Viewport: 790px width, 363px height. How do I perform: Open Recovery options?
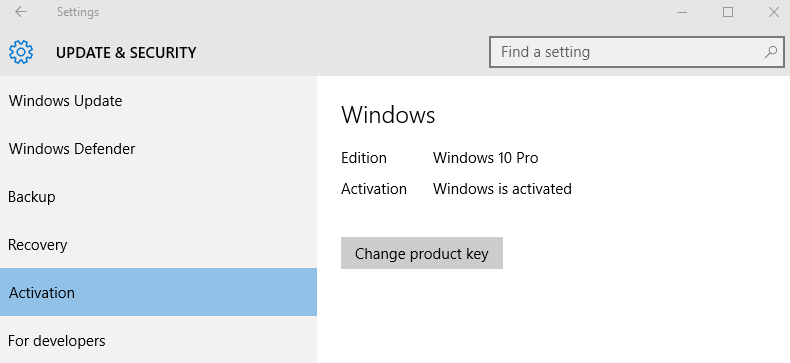(158, 245)
